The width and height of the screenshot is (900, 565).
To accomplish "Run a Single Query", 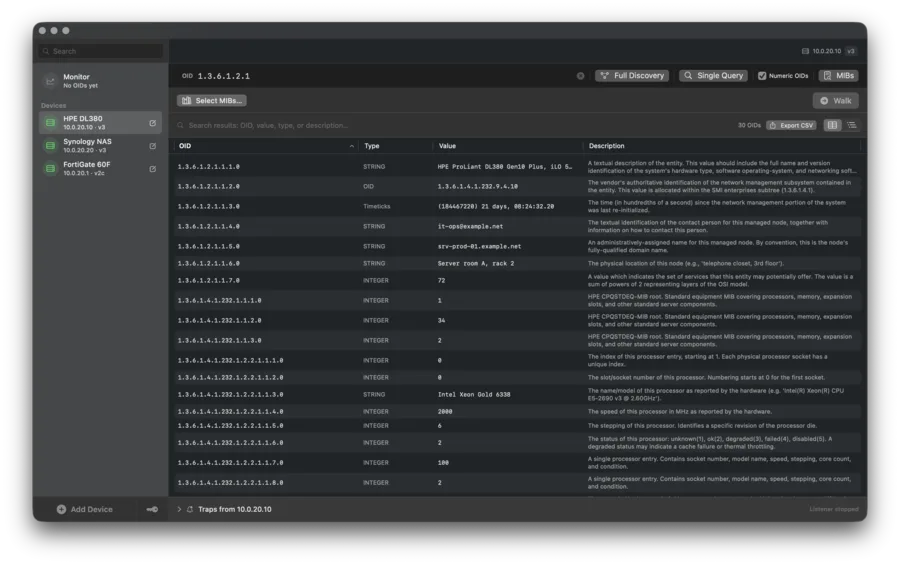I will (x=713, y=76).
